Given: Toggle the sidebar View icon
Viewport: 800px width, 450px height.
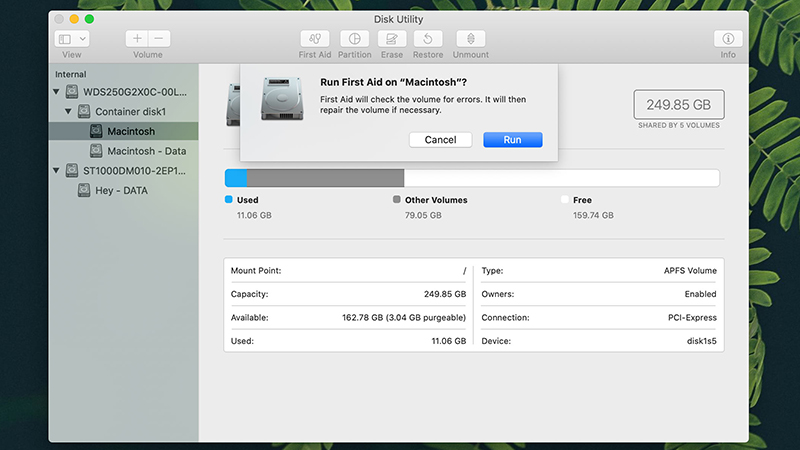Looking at the screenshot, I should (x=65, y=39).
